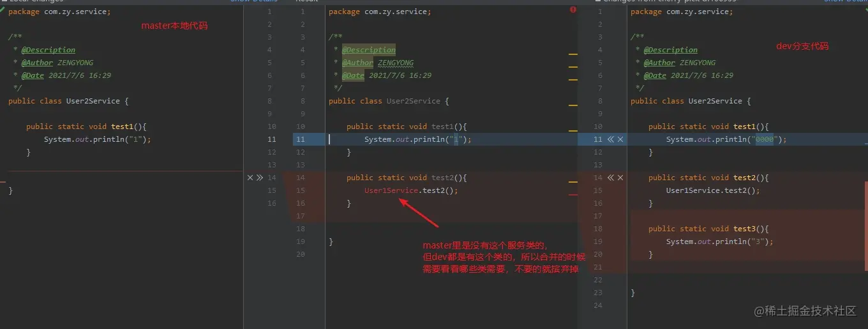The height and width of the screenshot is (329, 868).
Task: Ignore left change at line 14 with X icon
Action: (x=250, y=178)
